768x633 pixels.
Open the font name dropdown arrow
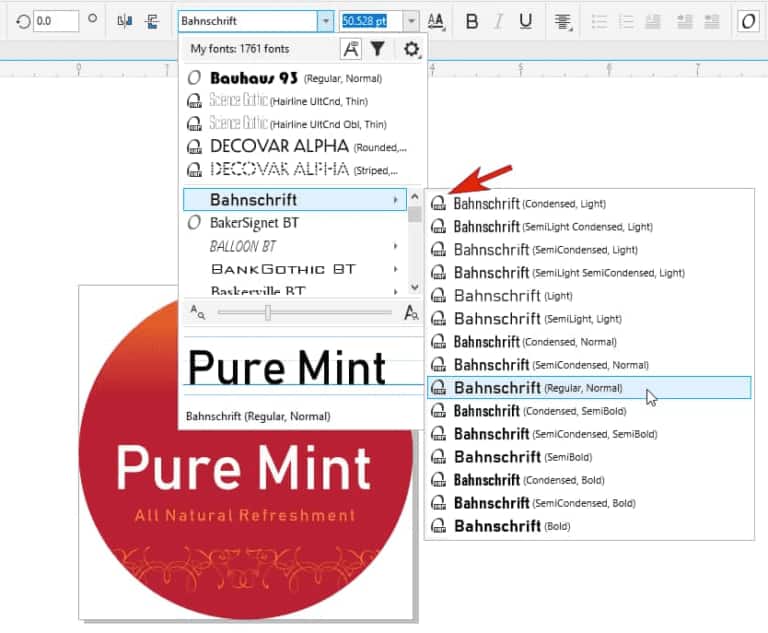click(x=325, y=21)
